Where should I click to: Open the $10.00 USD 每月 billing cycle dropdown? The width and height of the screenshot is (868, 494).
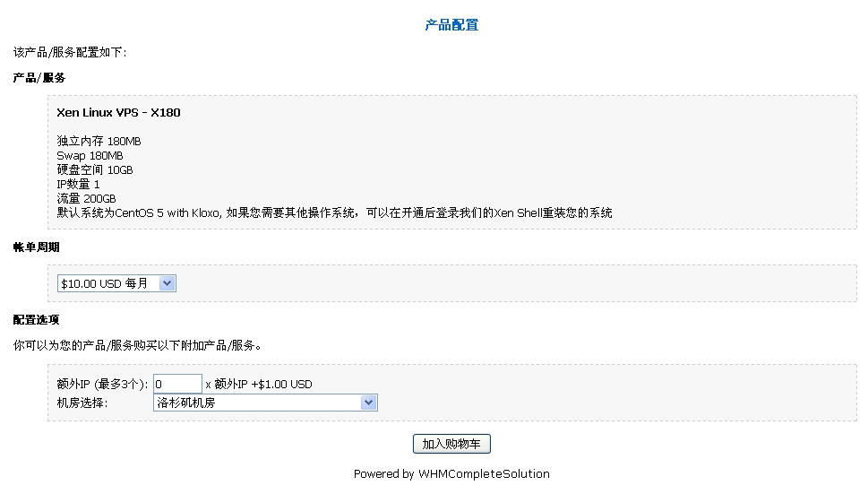click(x=116, y=283)
